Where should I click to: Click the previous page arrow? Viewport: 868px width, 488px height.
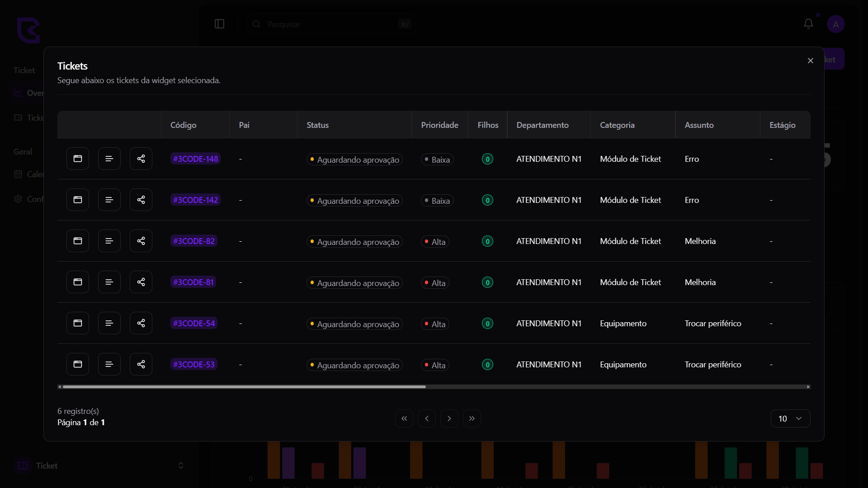427,418
